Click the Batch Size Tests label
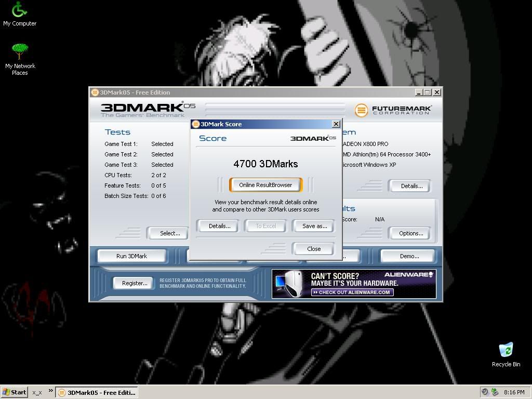The image size is (532, 399). pyautogui.click(x=126, y=196)
